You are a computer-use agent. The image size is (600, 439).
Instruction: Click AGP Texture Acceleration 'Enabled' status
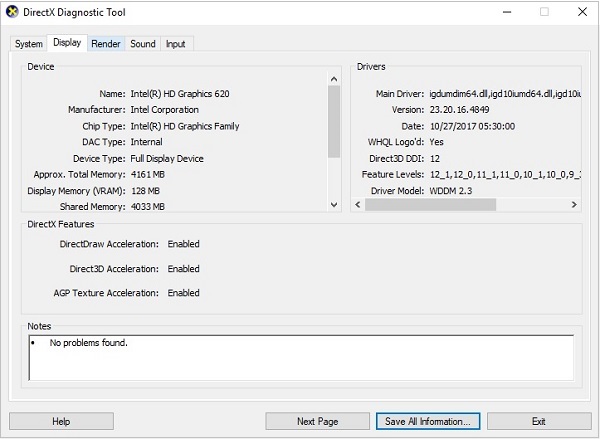click(184, 293)
